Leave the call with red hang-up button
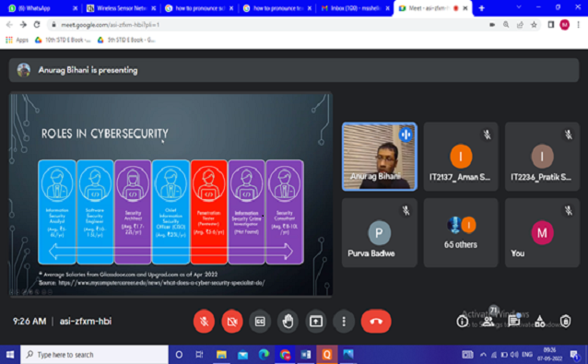Viewport: 588px width, 364px height. pyautogui.click(x=376, y=322)
